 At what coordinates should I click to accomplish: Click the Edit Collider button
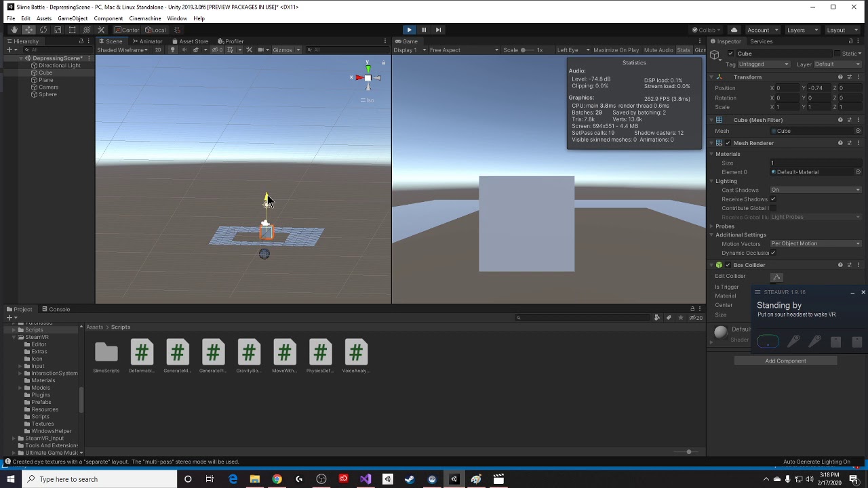(777, 277)
